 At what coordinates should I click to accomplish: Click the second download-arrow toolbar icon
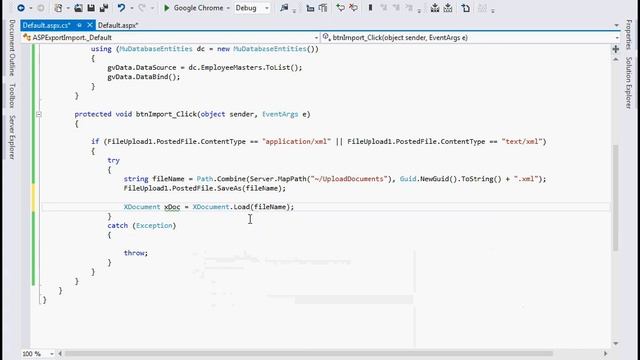pyautogui.click(x=448, y=8)
